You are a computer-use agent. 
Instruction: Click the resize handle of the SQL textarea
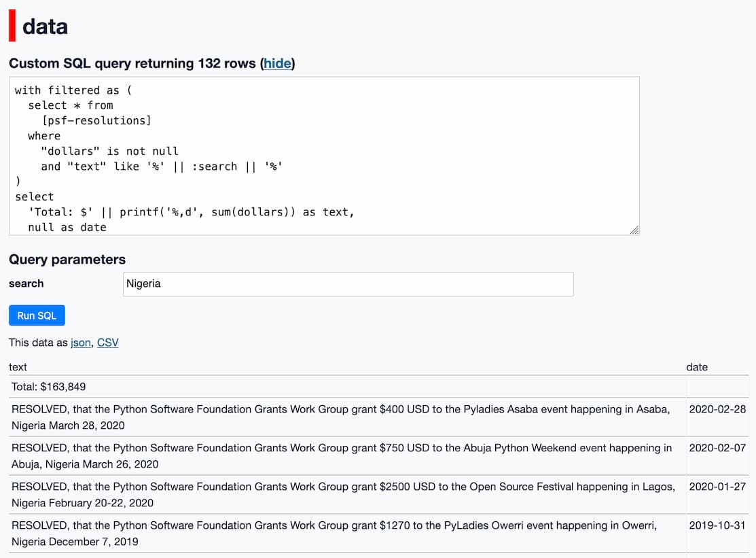(x=634, y=230)
